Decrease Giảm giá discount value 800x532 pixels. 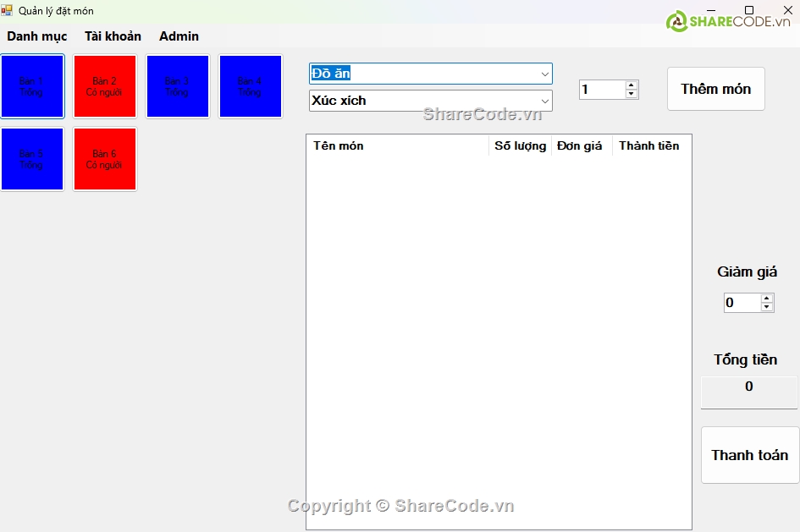coord(767,307)
